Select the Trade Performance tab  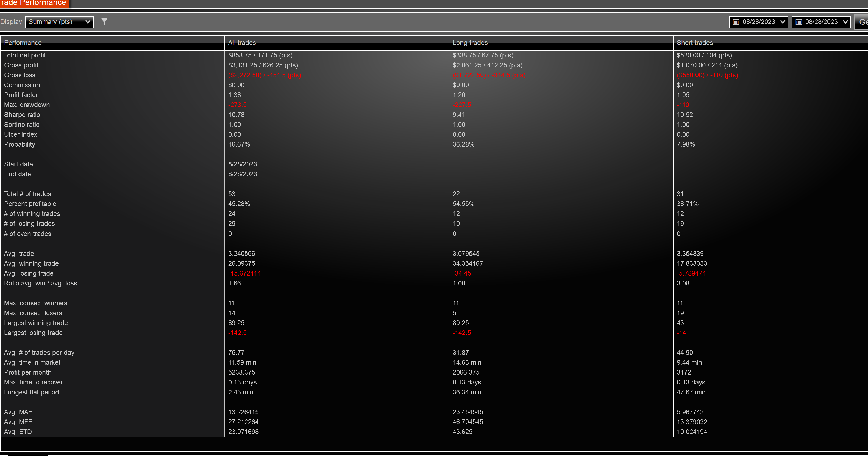tap(34, 3)
